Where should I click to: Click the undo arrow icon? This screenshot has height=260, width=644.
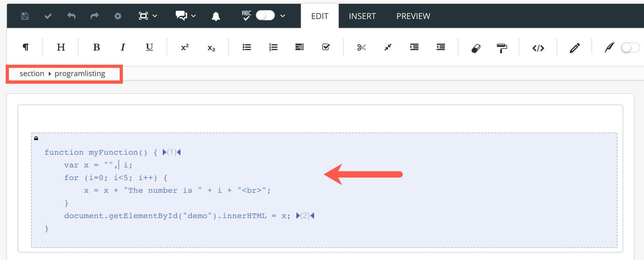tap(71, 16)
